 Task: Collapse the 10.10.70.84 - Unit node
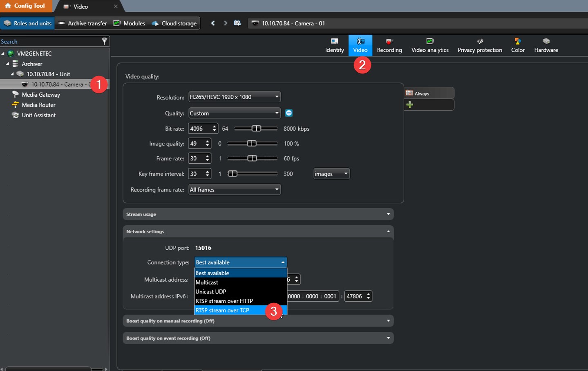tap(12, 74)
